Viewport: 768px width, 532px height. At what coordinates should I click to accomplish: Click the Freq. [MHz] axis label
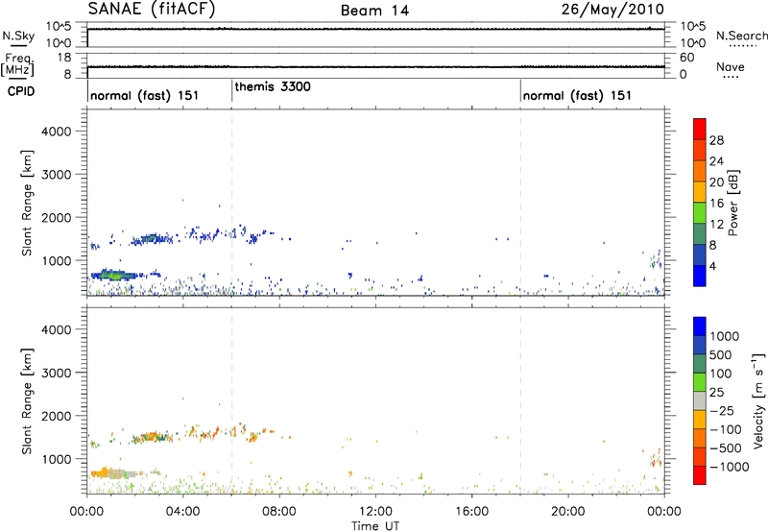coord(18,65)
